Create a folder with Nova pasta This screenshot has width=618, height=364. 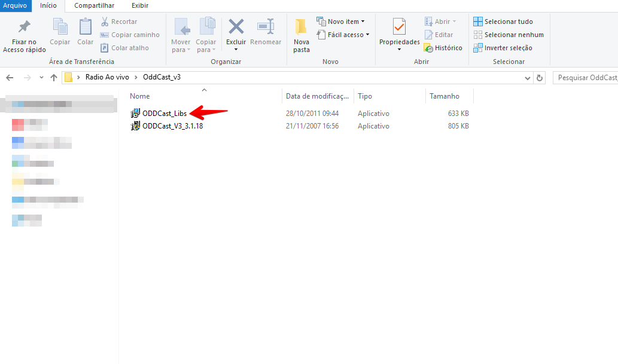(302, 36)
